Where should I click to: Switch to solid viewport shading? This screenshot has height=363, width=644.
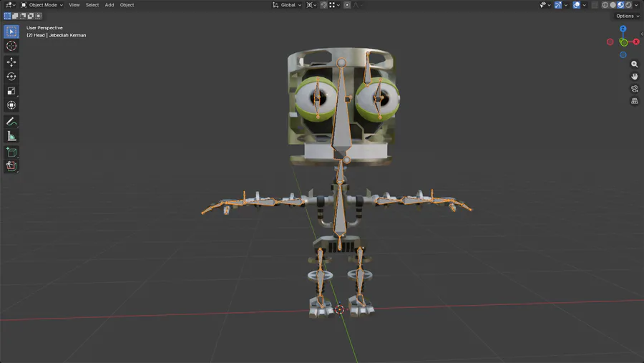(x=613, y=5)
